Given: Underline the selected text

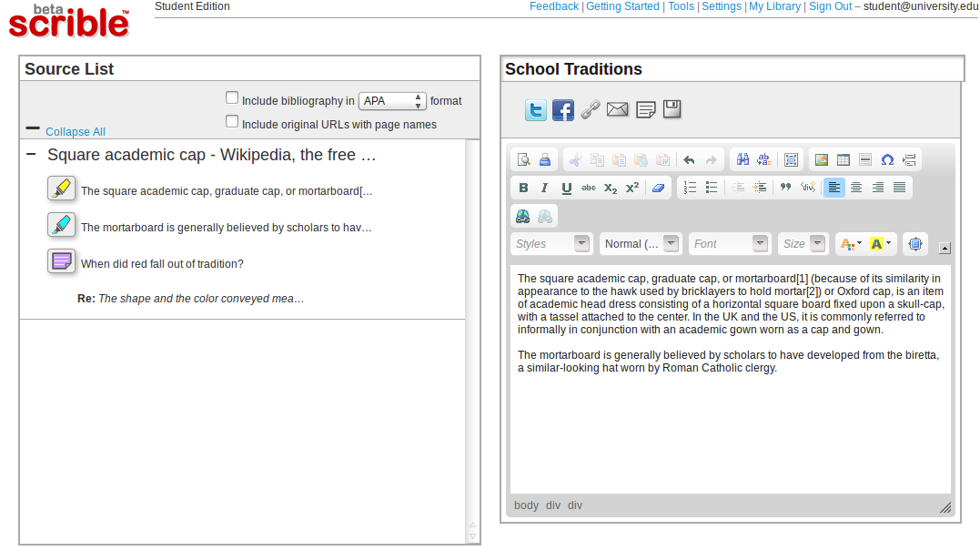Looking at the screenshot, I should pyautogui.click(x=566, y=188).
